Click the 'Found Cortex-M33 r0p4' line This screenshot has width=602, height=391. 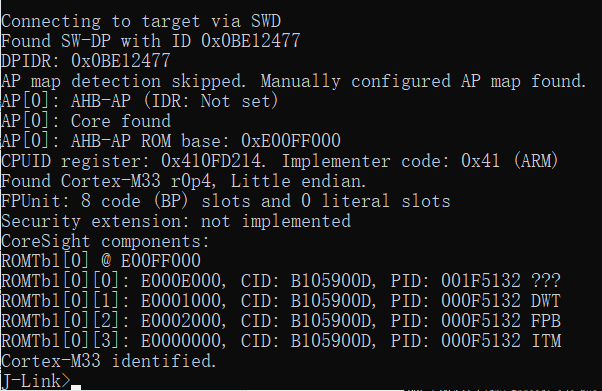click(x=109, y=181)
